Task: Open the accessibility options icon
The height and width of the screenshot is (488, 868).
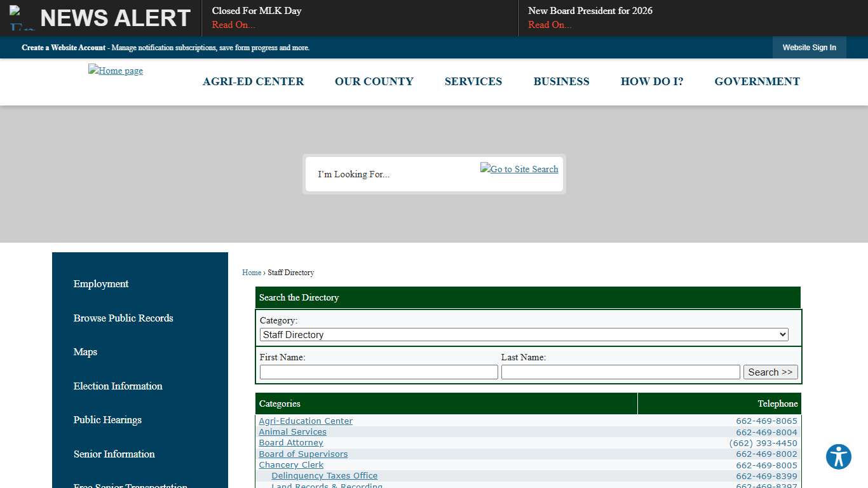Action: click(x=838, y=456)
